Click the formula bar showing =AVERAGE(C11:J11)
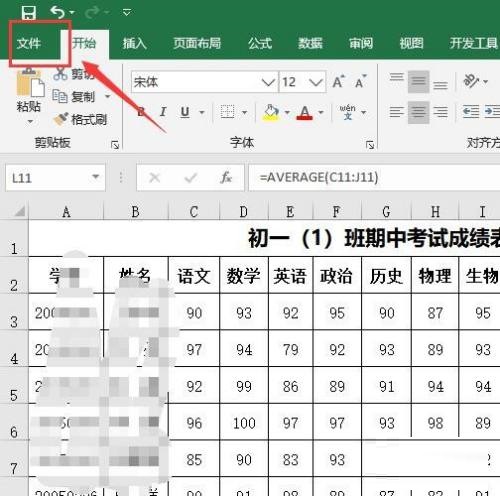500x496 pixels. [x=374, y=178]
